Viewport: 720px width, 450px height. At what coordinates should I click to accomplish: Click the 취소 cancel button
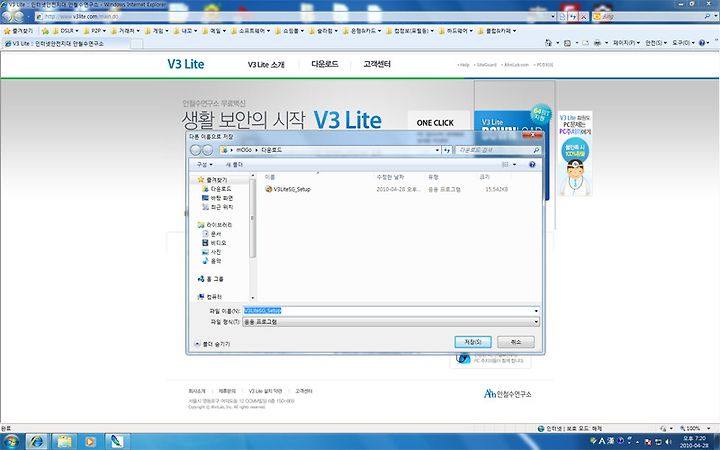point(516,342)
